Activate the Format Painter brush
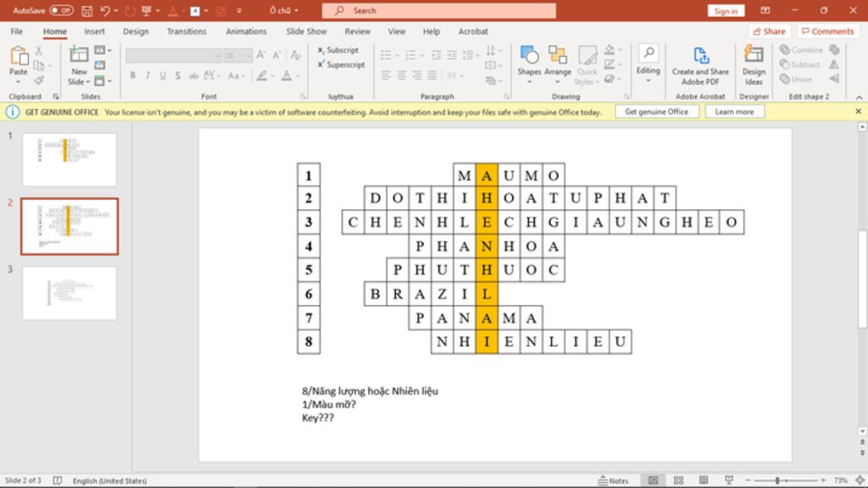The image size is (868, 488). tap(39, 80)
